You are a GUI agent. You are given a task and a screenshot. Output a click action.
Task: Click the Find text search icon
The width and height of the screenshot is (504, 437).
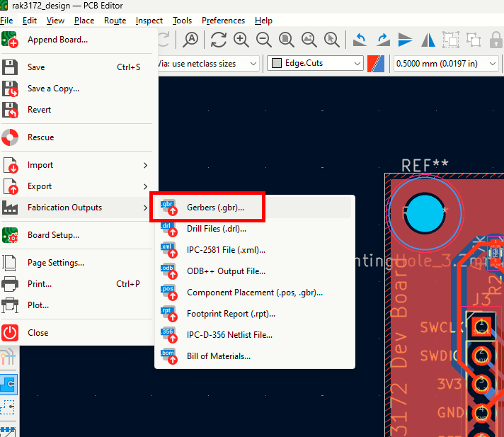pos(190,40)
